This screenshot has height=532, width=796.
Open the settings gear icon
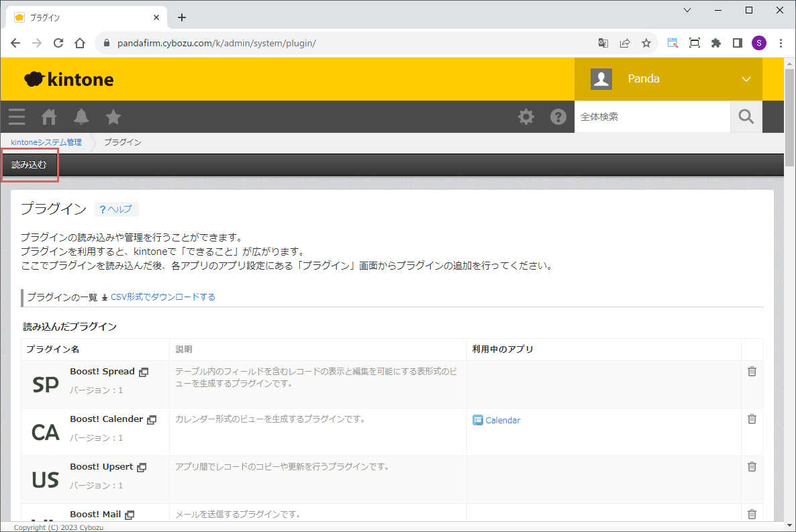(526, 117)
